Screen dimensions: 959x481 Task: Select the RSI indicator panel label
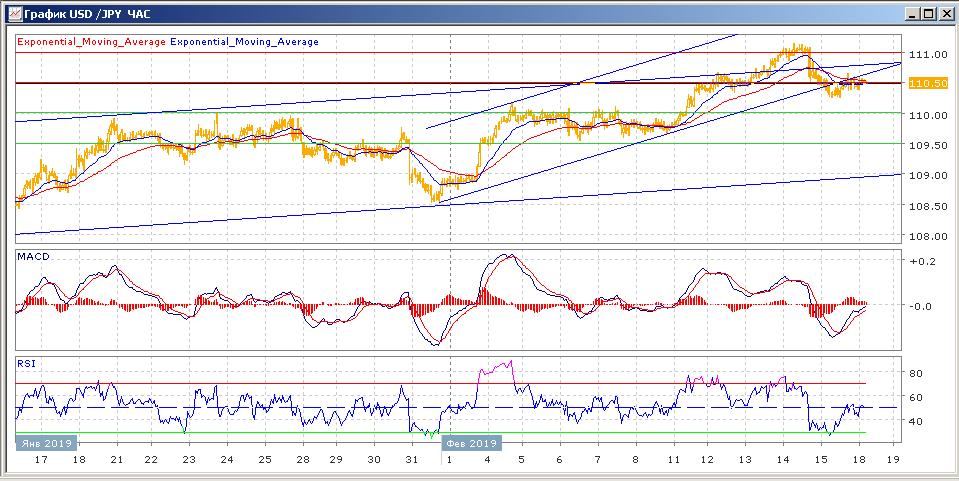28,364
